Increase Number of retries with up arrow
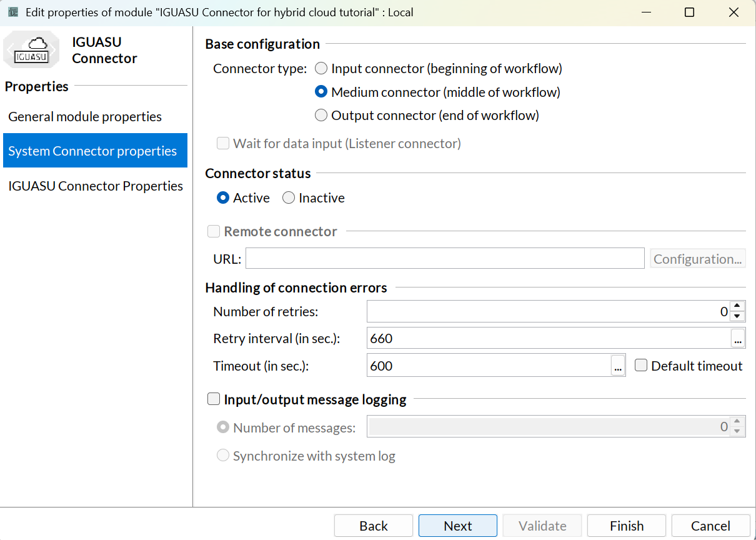Image resolution: width=756 pixels, height=540 pixels. coord(737,306)
